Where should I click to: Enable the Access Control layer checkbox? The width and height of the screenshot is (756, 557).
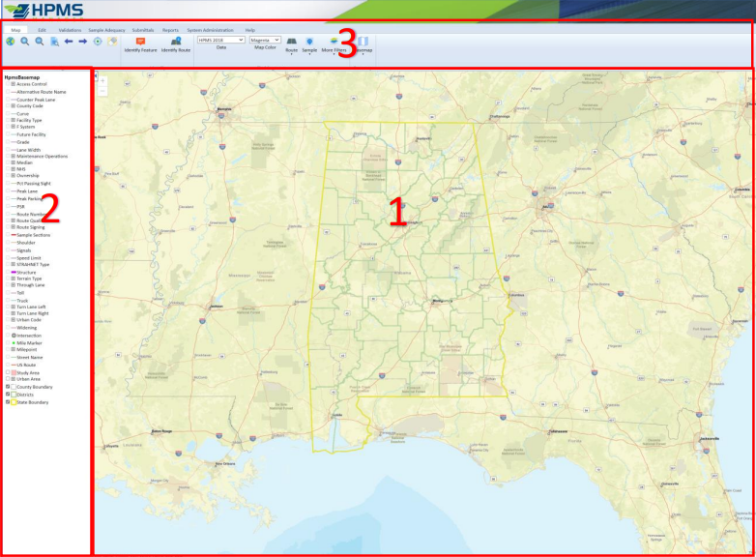pyautogui.click(x=8, y=84)
